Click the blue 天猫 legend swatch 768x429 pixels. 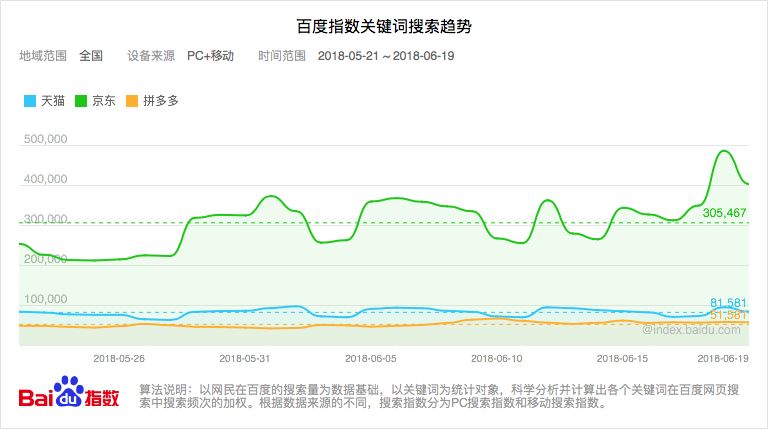pos(30,101)
